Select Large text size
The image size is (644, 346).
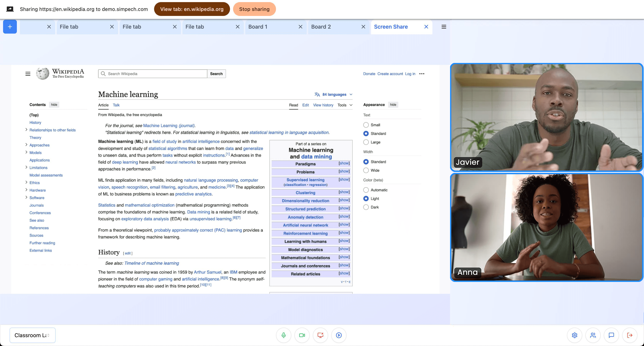[x=366, y=142]
